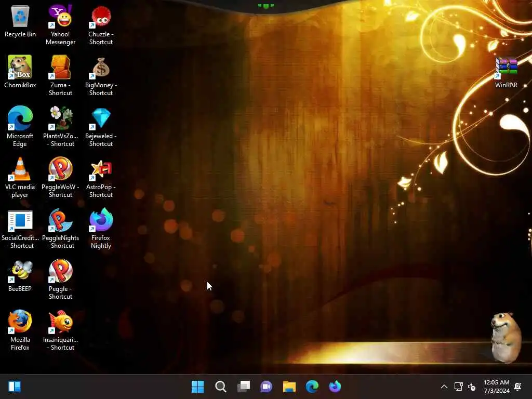Open the Recycle Bin desktop icon
This screenshot has height=399, width=532.
point(20,21)
